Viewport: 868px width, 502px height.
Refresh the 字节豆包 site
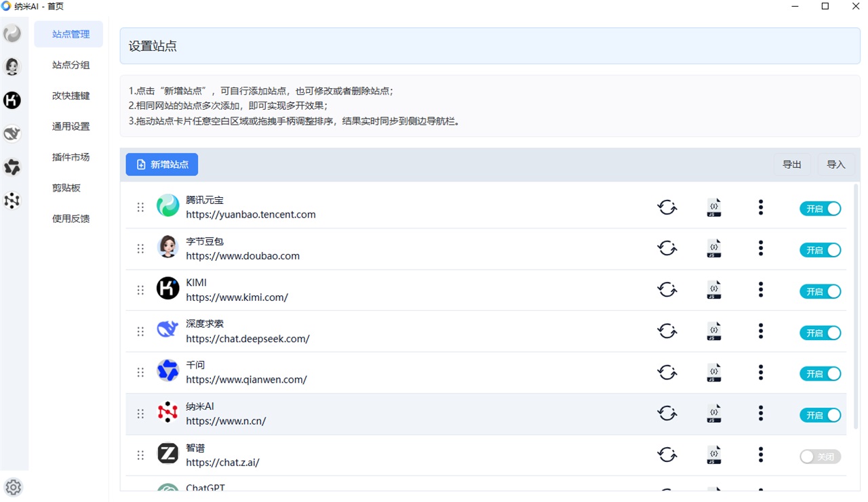pyautogui.click(x=667, y=249)
